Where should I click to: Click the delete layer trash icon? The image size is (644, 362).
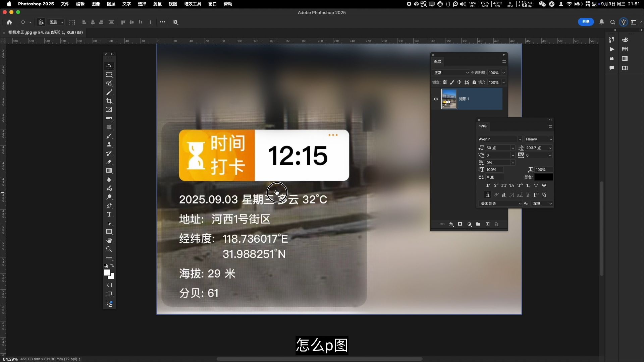[496, 224]
